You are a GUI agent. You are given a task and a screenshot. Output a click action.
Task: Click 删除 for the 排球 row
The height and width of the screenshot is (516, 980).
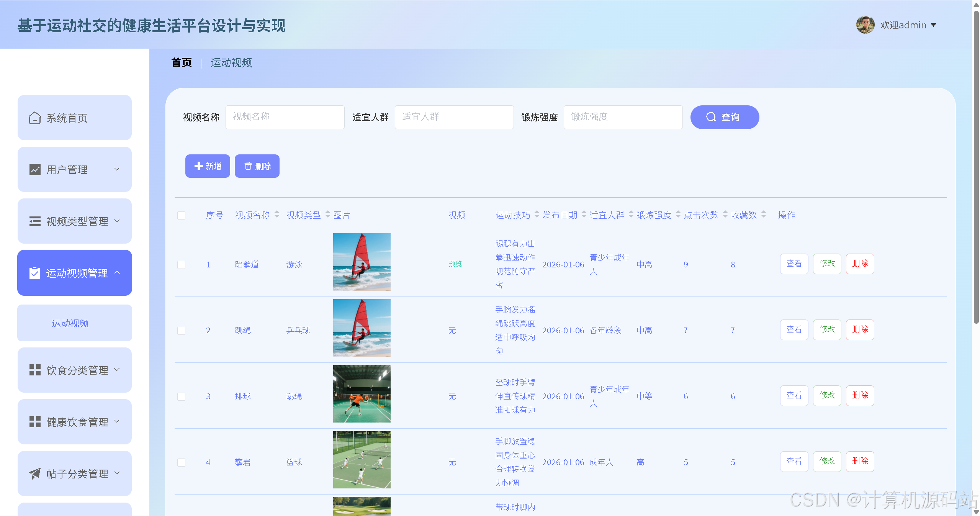[860, 395]
